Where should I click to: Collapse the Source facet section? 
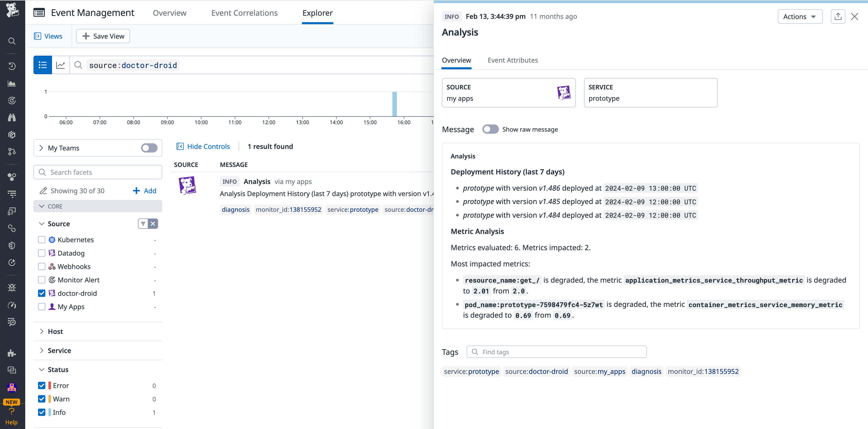pyautogui.click(x=41, y=223)
